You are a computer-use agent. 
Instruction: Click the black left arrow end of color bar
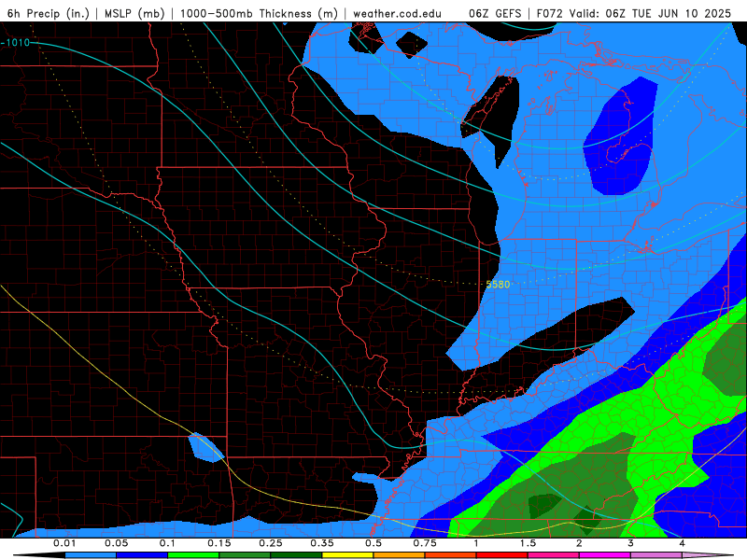(x=39, y=555)
